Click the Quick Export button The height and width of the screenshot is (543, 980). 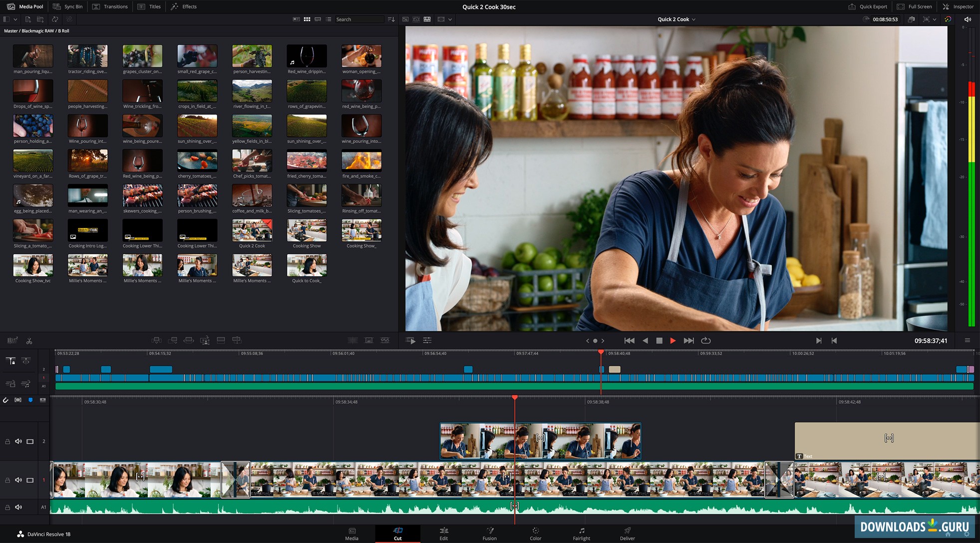(x=868, y=6)
